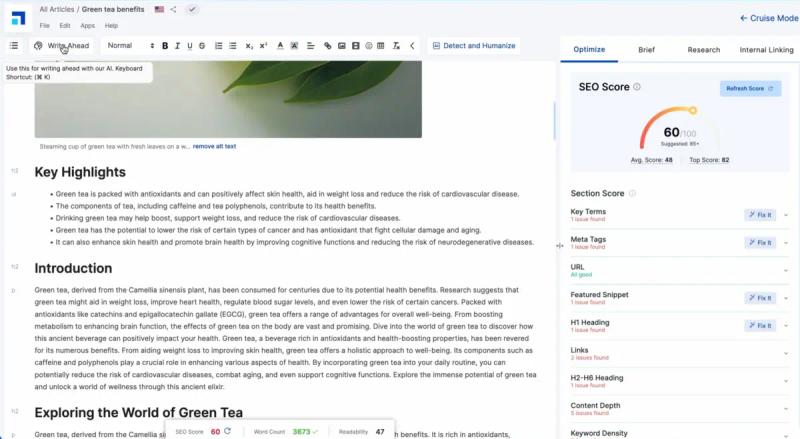Click the Introduction heading
This screenshot has height=439, width=800.
click(x=73, y=269)
